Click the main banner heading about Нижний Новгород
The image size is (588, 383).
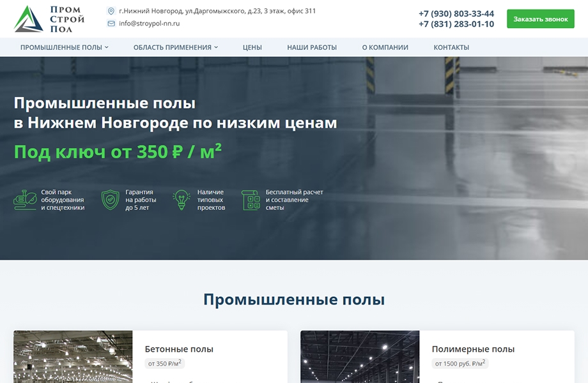point(175,113)
